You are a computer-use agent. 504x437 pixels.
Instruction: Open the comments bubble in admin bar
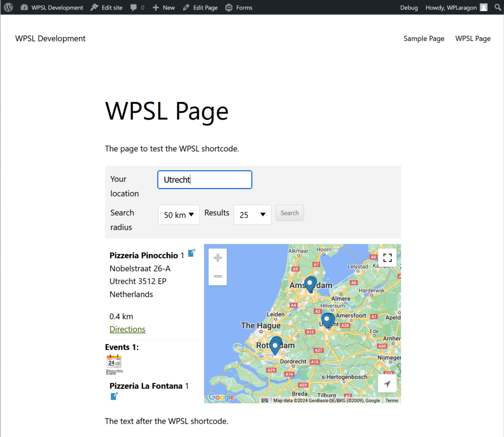point(137,7)
